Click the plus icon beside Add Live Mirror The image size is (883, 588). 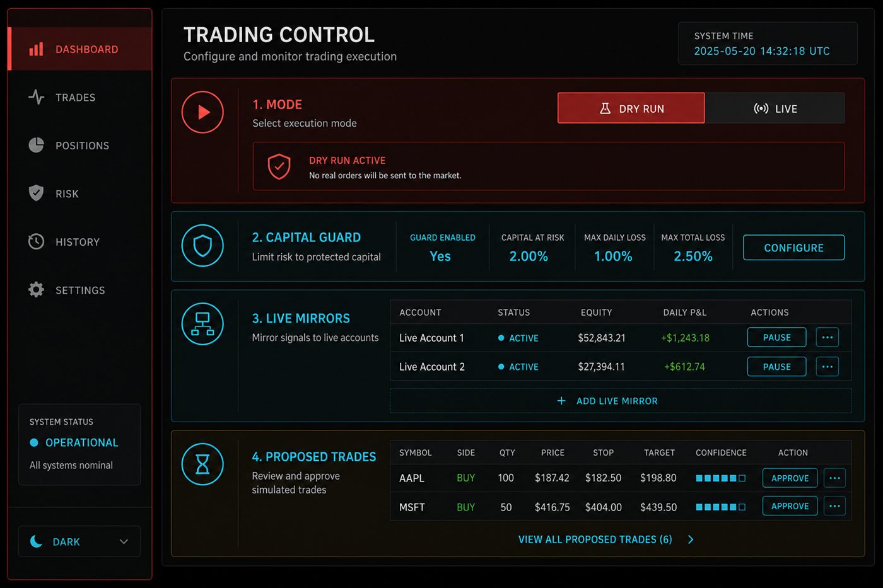(x=561, y=401)
